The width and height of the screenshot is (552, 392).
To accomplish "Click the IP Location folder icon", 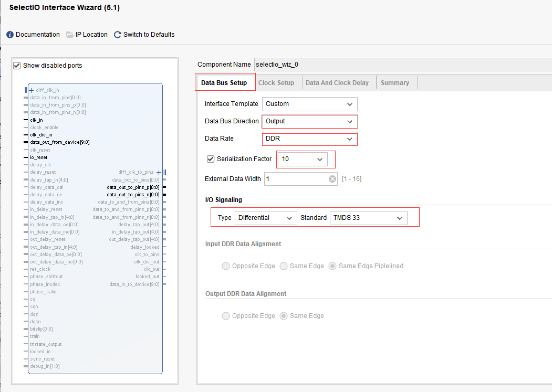I will point(70,35).
